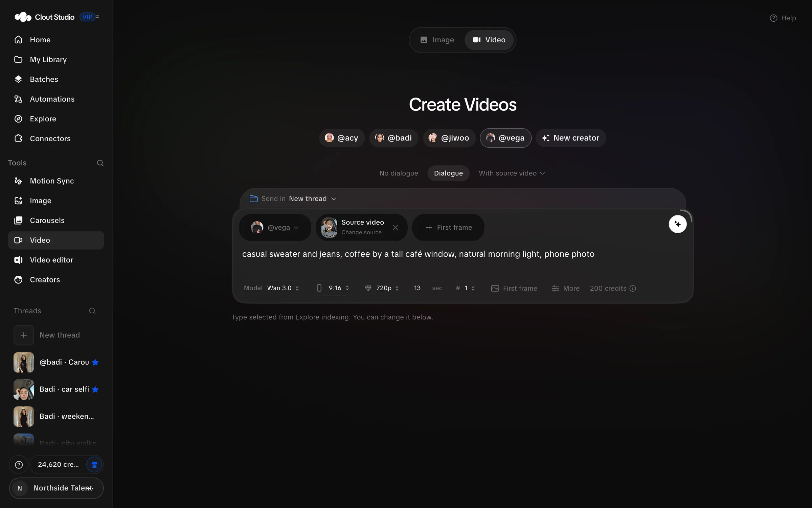Open Model Wan 3.0 selector

[271, 288]
